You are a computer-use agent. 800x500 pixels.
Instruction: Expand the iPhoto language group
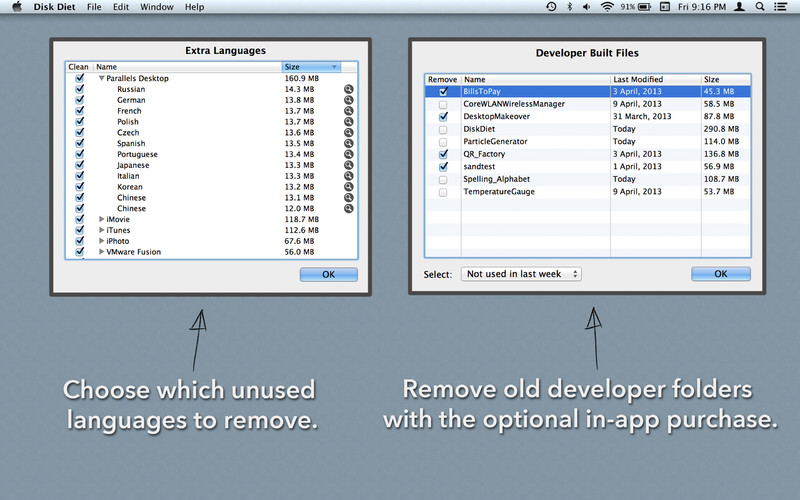102,241
